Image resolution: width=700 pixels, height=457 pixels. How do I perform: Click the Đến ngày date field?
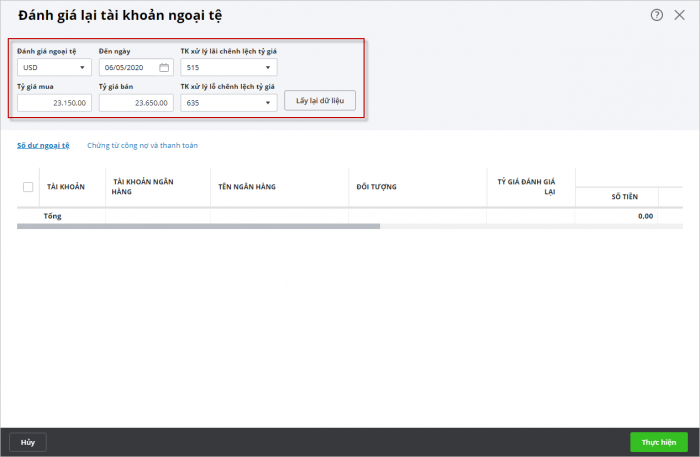point(128,68)
